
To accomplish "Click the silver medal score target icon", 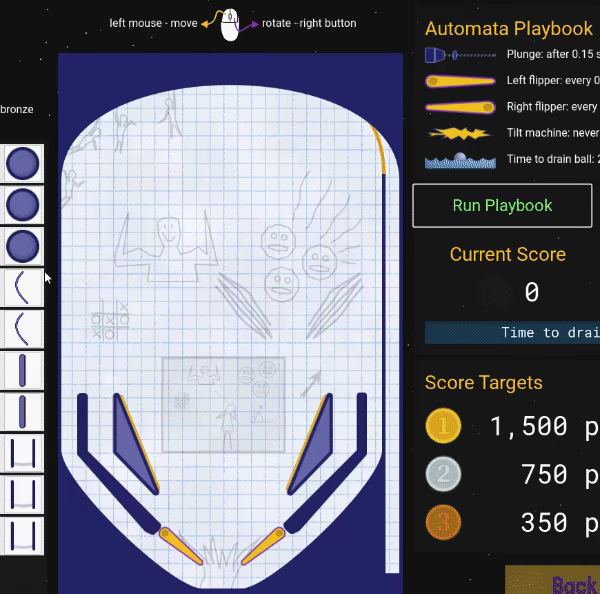I will (443, 474).
